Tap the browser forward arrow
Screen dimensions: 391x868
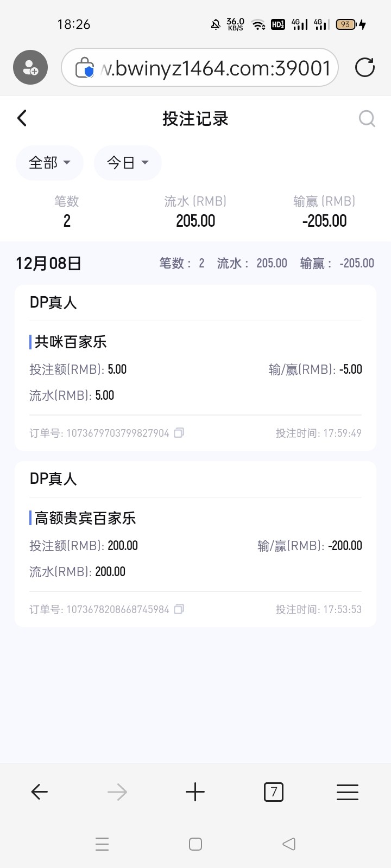point(117,793)
